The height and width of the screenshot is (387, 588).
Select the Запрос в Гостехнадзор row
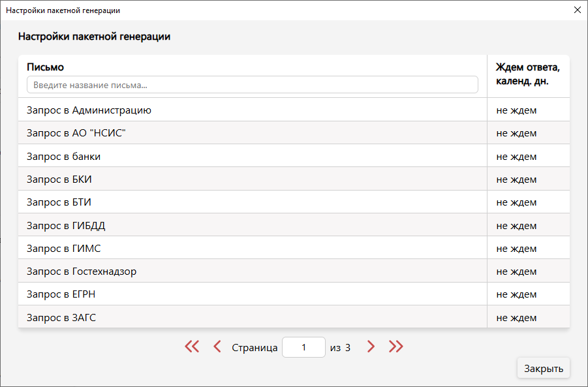(82, 271)
